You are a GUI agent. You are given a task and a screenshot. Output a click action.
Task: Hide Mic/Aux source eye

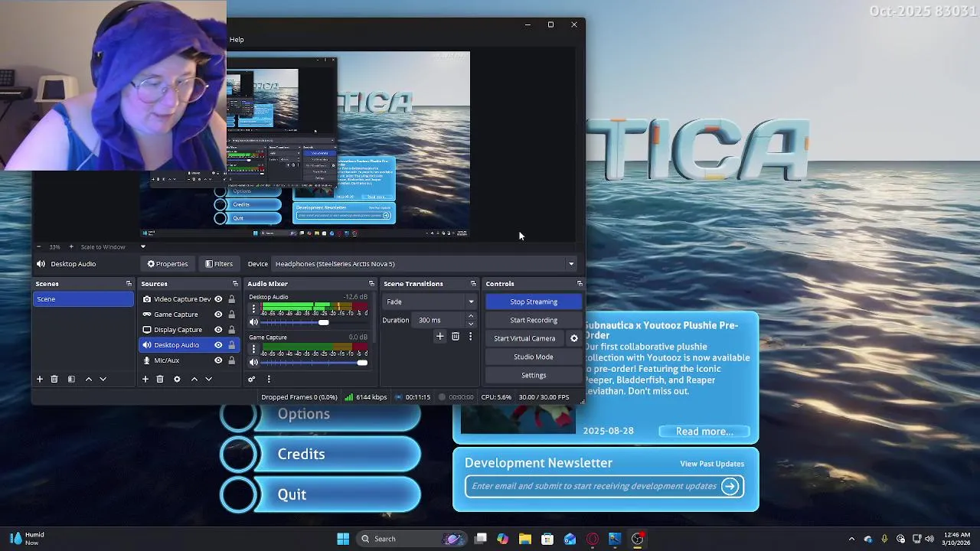pyautogui.click(x=218, y=360)
